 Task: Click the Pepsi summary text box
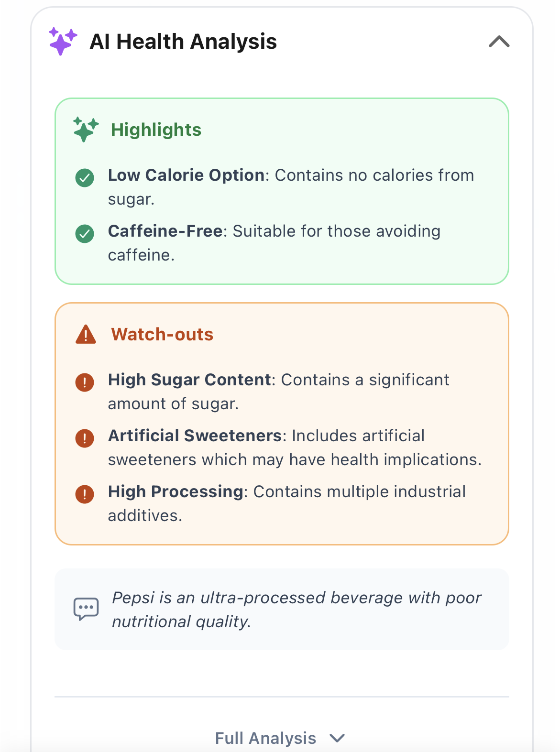point(282,609)
